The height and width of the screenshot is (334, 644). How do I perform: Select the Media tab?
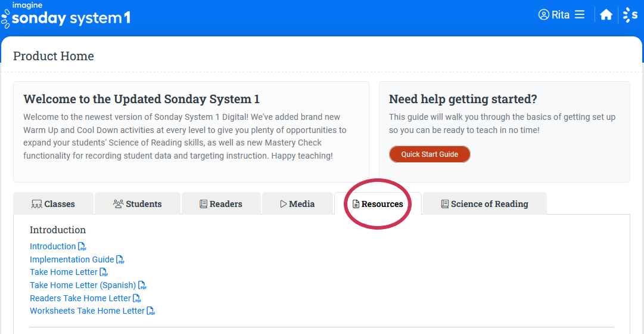point(297,204)
